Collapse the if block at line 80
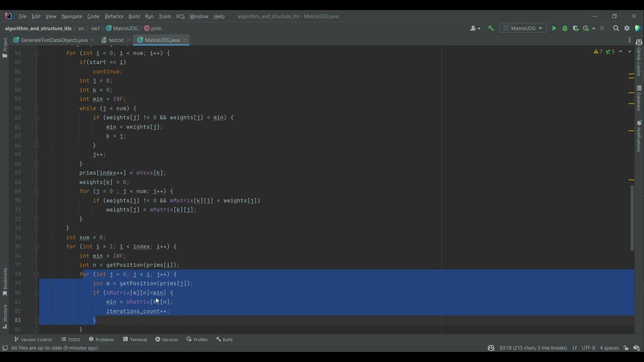The height and width of the screenshot is (362, 644). click(x=37, y=293)
